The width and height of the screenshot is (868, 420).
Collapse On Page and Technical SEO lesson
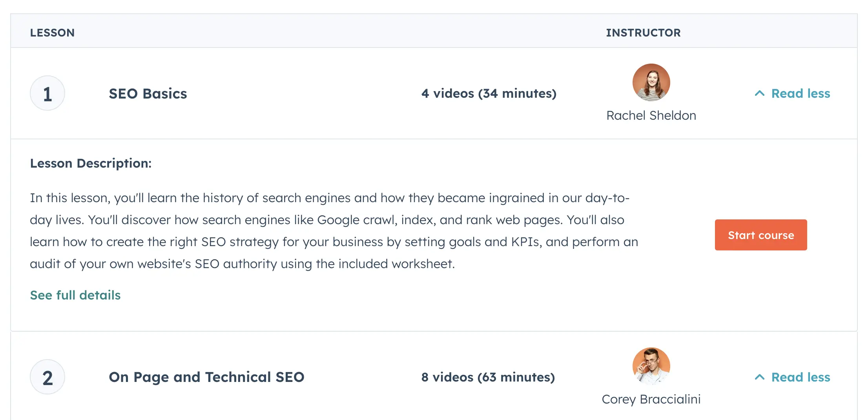[792, 377]
